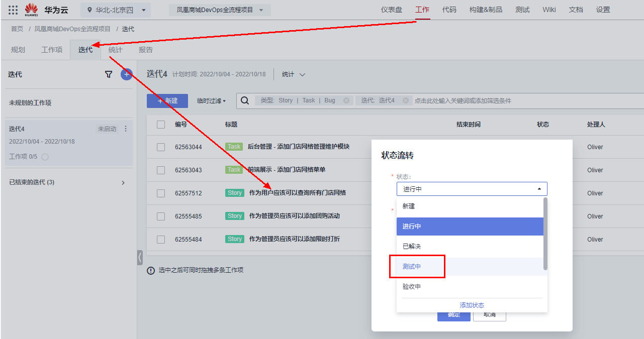644x339 pixels.
Task: Collapse the 状态 combo box showing 进行中
Action: (472, 189)
